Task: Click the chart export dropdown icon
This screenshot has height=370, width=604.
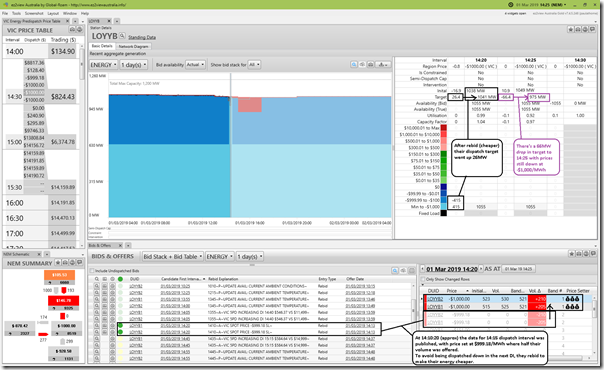Action: click(x=383, y=65)
